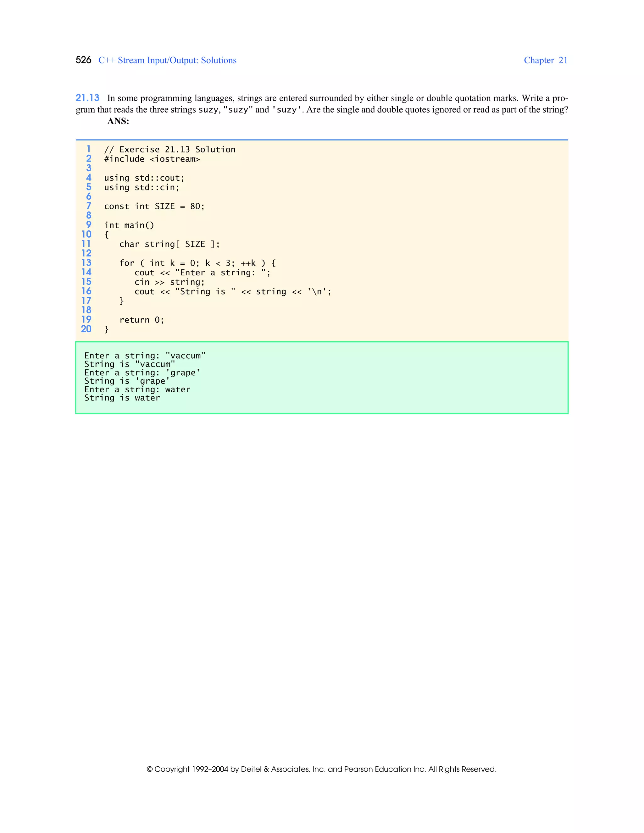Click code line with "String is " and '\n'

coord(233,291)
